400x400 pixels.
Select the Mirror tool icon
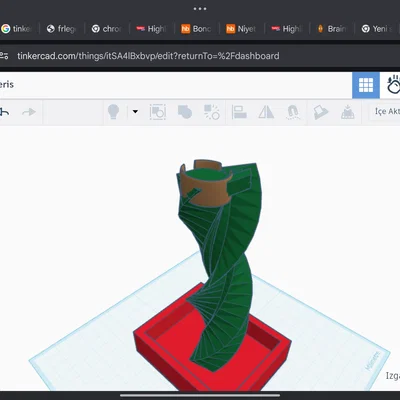[266, 112]
